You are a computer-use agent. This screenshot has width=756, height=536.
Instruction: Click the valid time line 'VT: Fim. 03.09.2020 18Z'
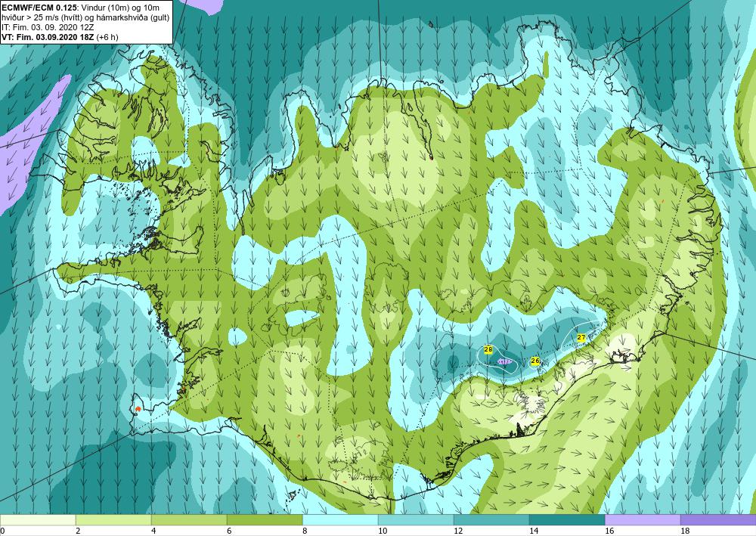click(48, 37)
